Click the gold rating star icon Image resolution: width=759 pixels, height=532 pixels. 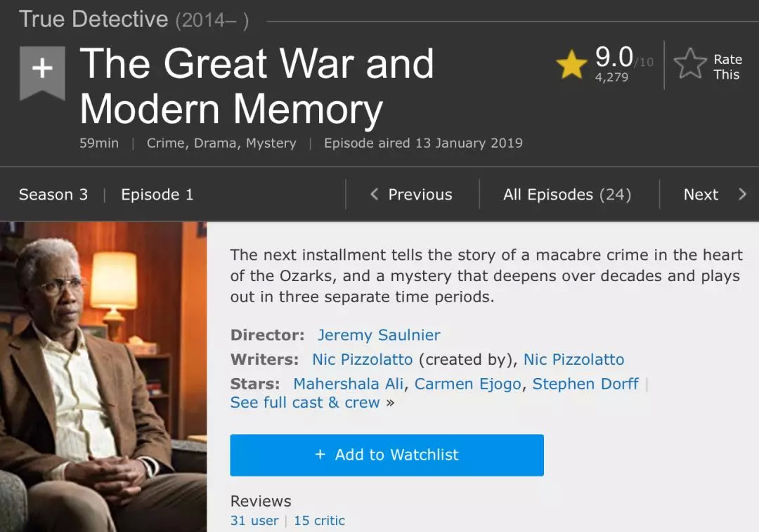coord(571,65)
